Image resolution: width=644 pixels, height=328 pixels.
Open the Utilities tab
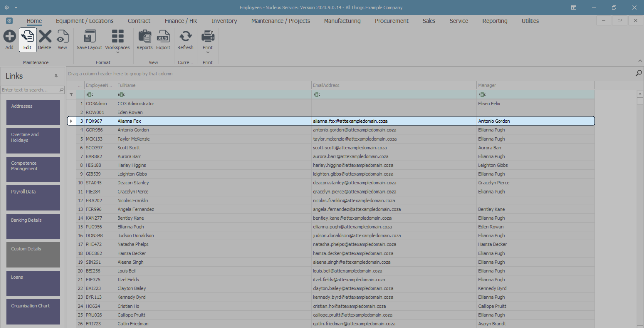pyautogui.click(x=530, y=21)
